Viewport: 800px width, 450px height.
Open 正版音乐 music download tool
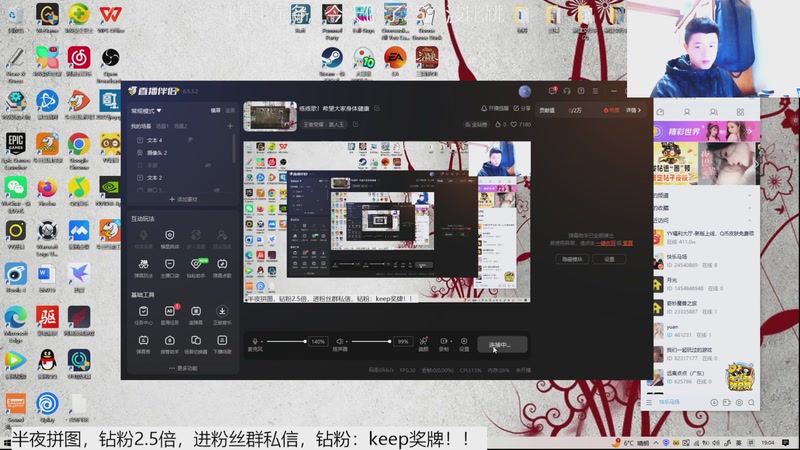pos(222,314)
